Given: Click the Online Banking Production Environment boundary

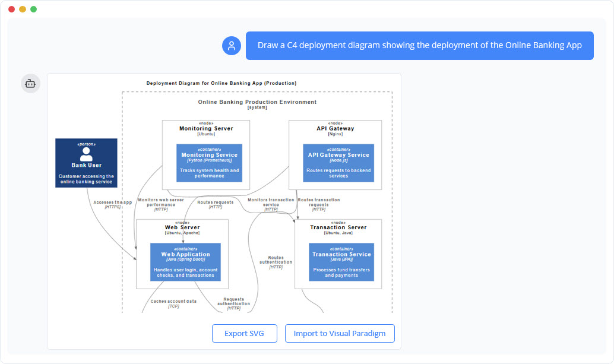Looking at the screenshot, I should 258,102.
